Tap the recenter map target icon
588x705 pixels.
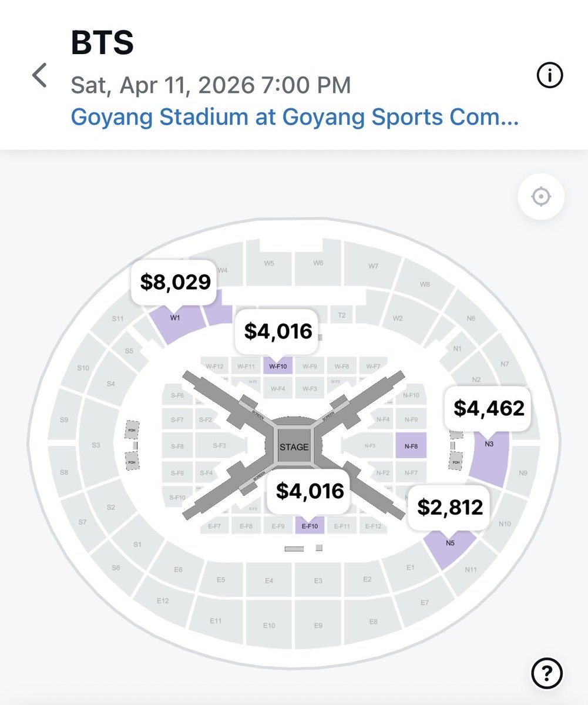pyautogui.click(x=540, y=197)
